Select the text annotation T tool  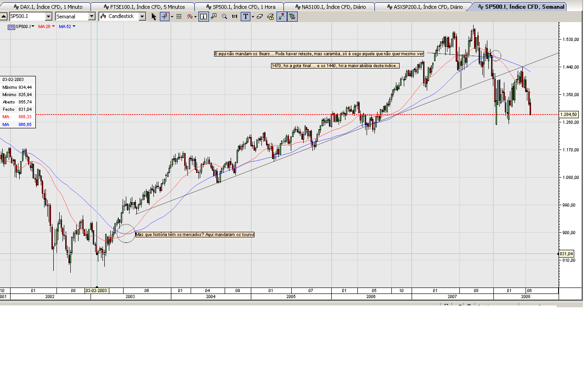coord(246,16)
